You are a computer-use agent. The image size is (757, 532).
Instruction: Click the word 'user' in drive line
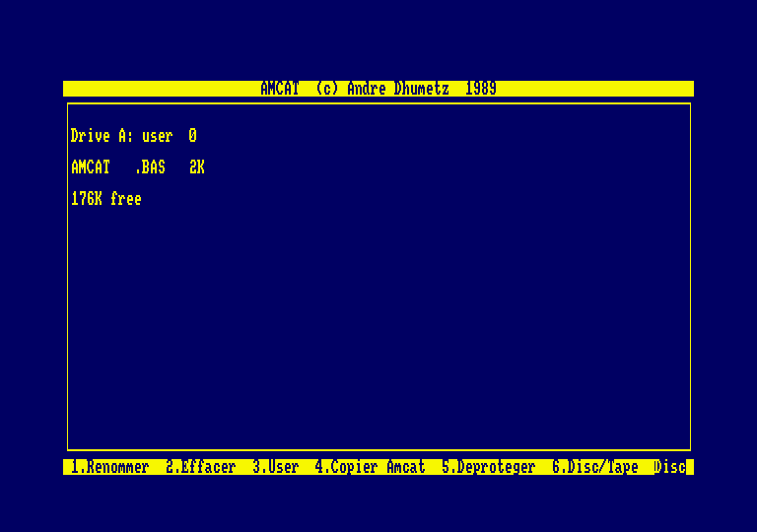tap(157, 136)
